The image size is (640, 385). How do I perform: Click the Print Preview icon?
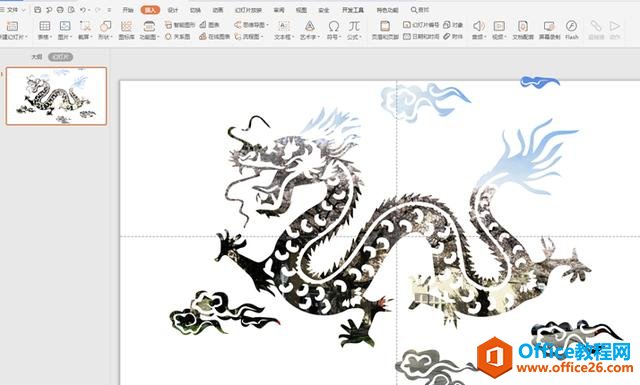tap(71, 9)
